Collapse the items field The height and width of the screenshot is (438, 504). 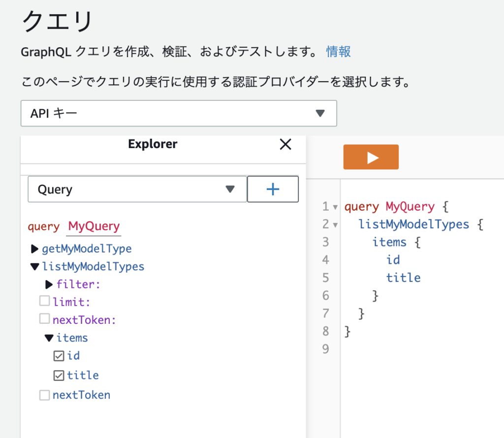49,338
